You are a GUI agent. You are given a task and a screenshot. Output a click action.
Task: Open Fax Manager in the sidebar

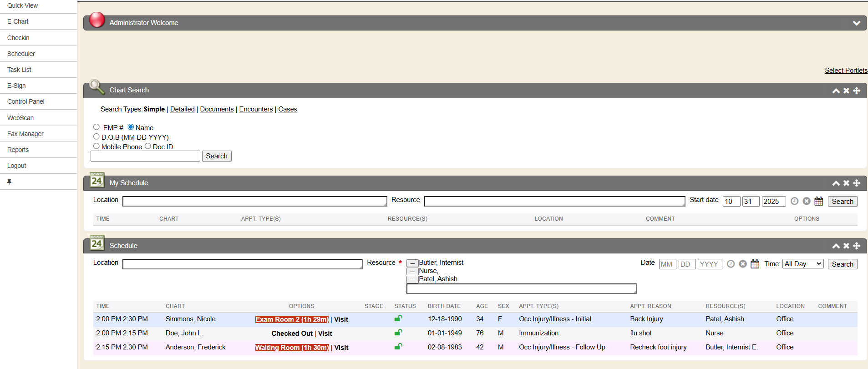pyautogui.click(x=25, y=134)
